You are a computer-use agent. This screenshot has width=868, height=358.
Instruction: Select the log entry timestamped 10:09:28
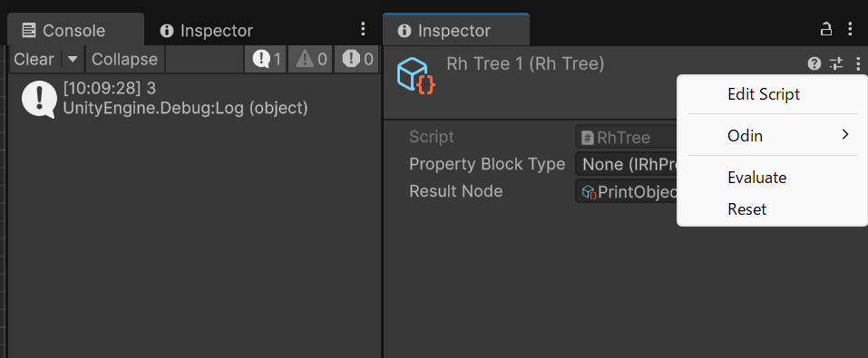[x=194, y=99]
